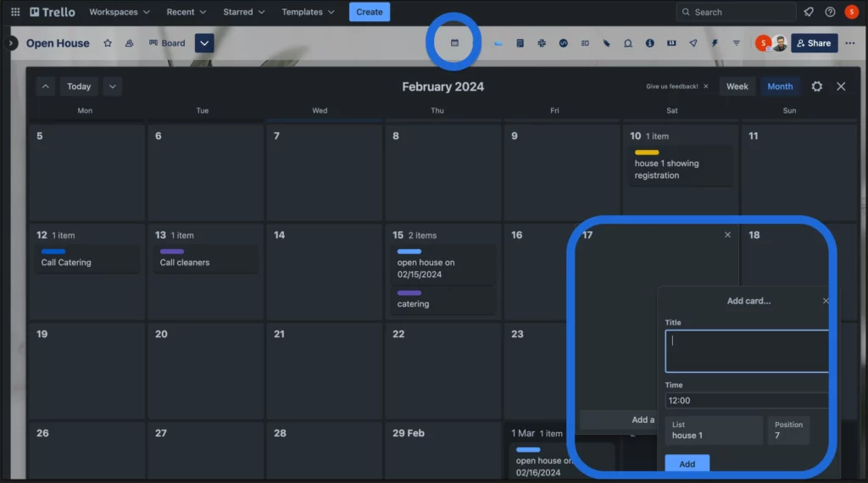Click Add in the Add card popup
The image size is (868, 483).
coord(687,464)
